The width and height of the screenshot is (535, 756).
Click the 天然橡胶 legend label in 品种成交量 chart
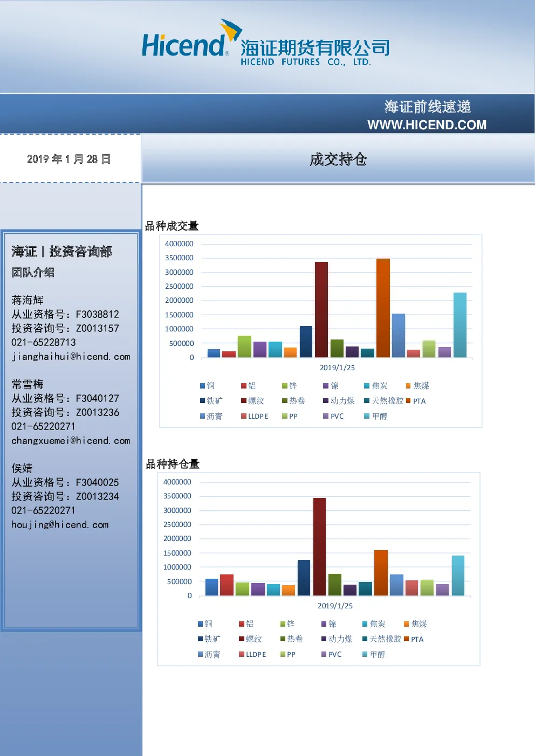(x=387, y=401)
